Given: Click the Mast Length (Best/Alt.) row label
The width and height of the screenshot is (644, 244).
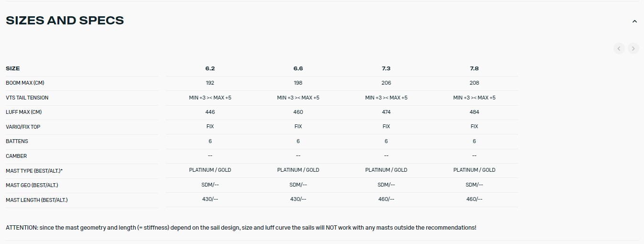Looking at the screenshot, I should point(37,200).
